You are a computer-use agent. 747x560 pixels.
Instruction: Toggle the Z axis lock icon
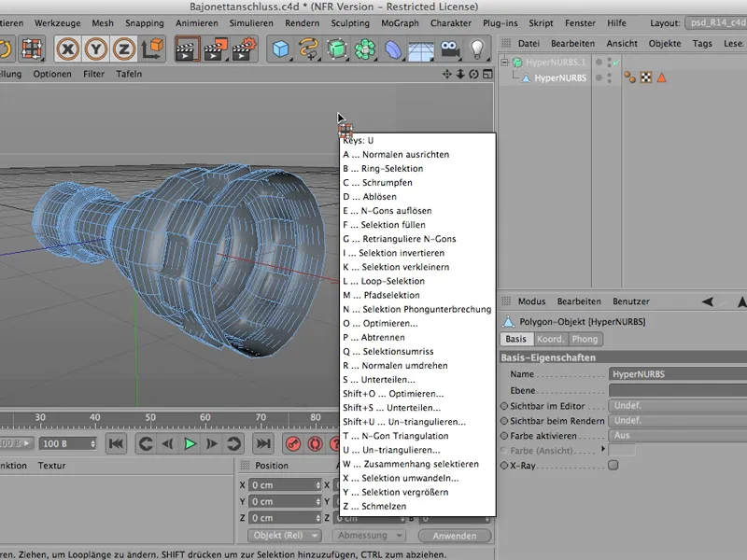click(x=124, y=49)
